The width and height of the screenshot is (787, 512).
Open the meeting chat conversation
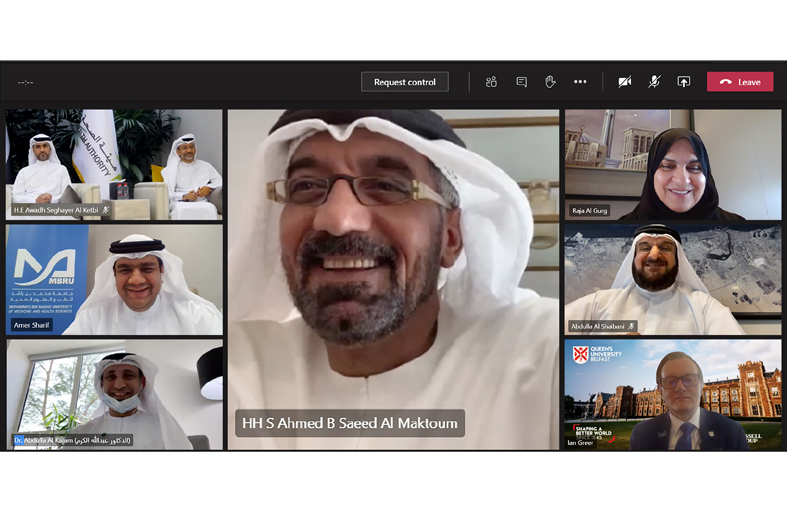click(521, 82)
